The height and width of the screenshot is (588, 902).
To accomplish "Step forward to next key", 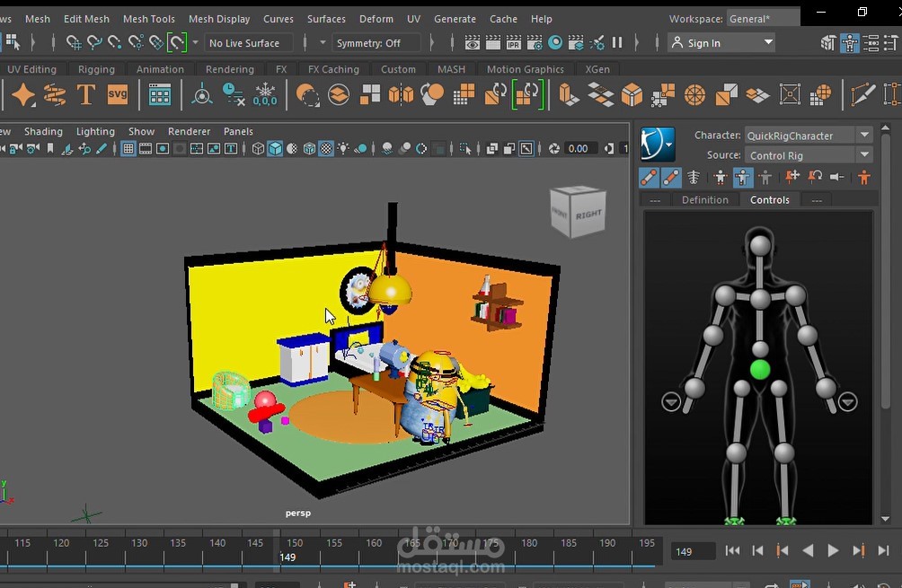I will [858, 550].
